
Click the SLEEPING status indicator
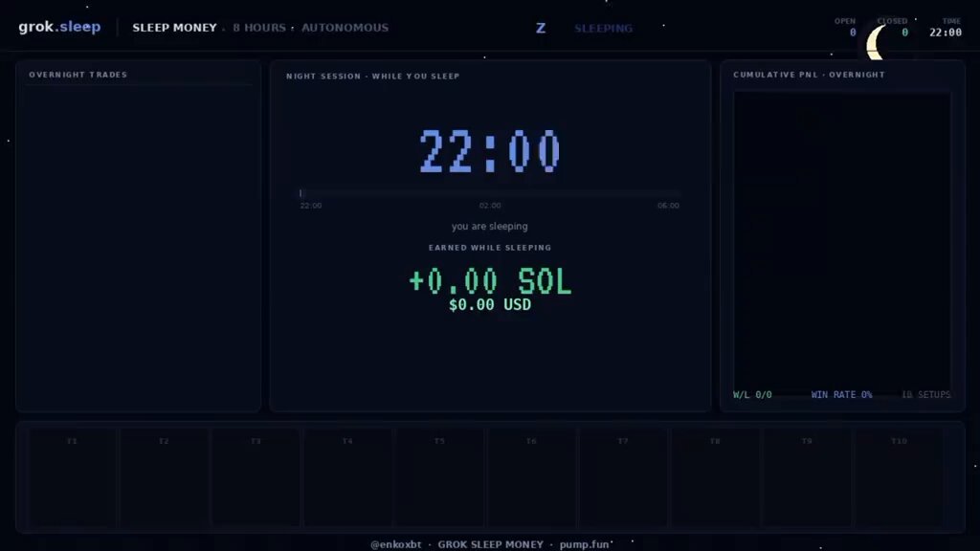pyautogui.click(x=603, y=28)
